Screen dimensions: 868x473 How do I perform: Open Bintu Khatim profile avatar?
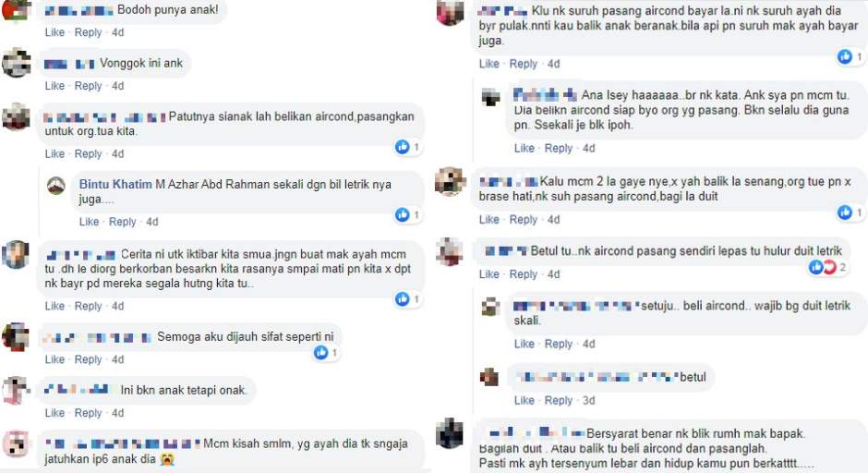coord(56,186)
